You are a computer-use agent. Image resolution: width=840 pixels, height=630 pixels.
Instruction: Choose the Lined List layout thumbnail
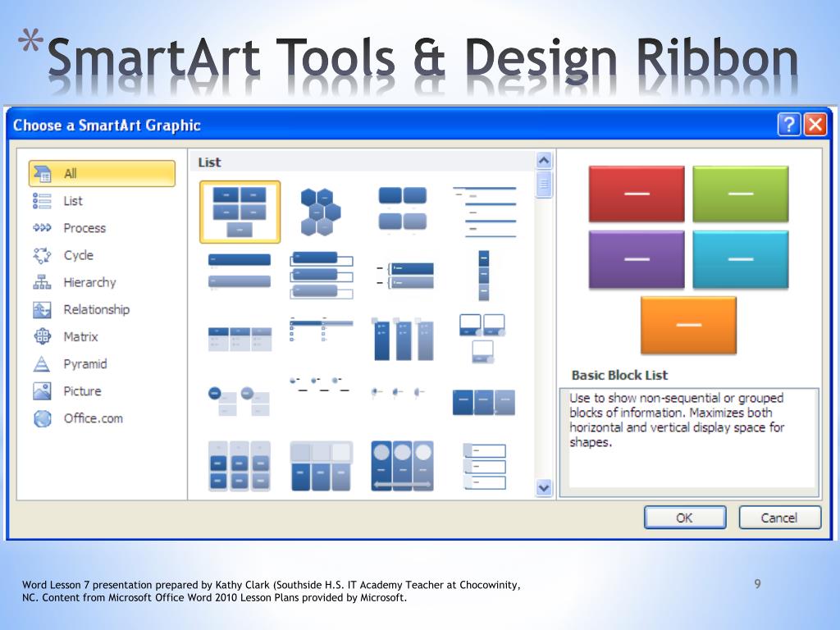coord(484,212)
